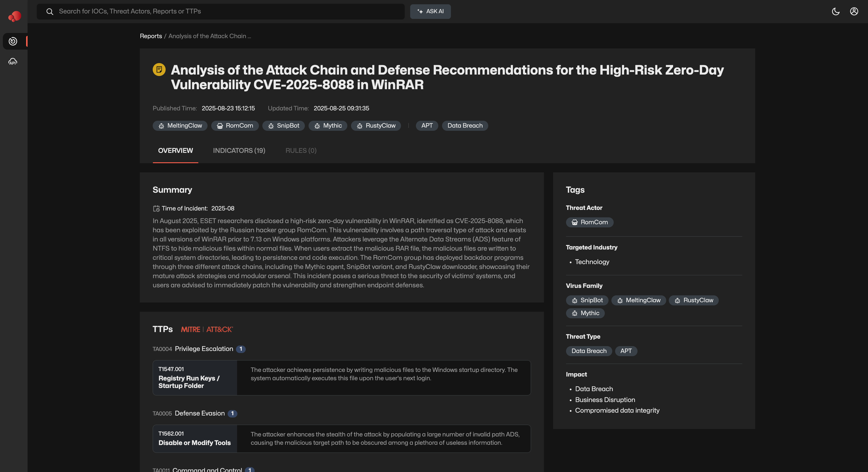This screenshot has height=472, width=868.
Task: Go back via the Reports breadcrumb link
Action: click(x=151, y=36)
